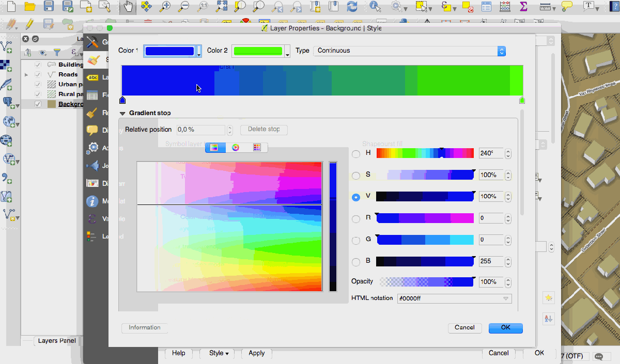Collapse the Gradient stop section
Screen dimensions: 620x364
coord(123,113)
